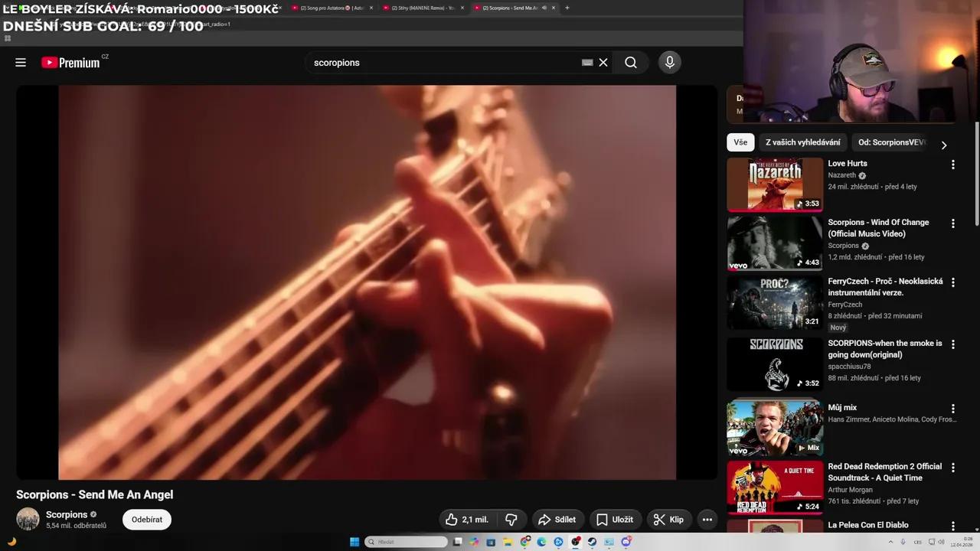The image size is (980, 551).
Task: Show more filter chips with right arrow
Action: [x=944, y=145]
